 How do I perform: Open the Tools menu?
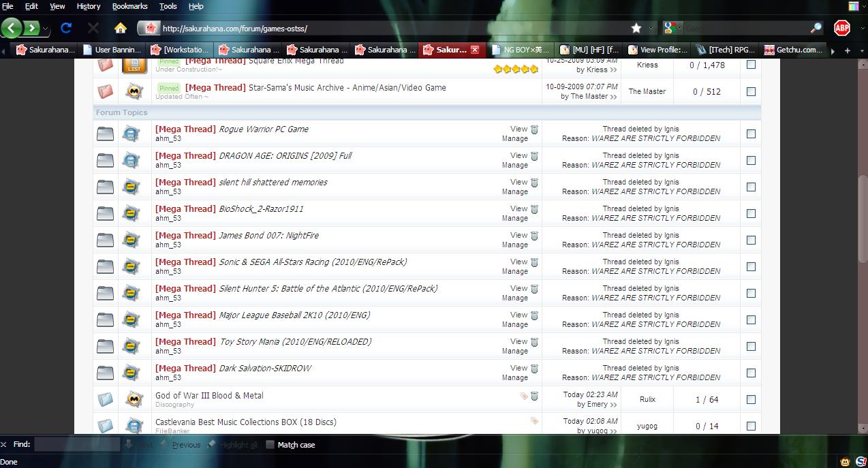(x=168, y=6)
